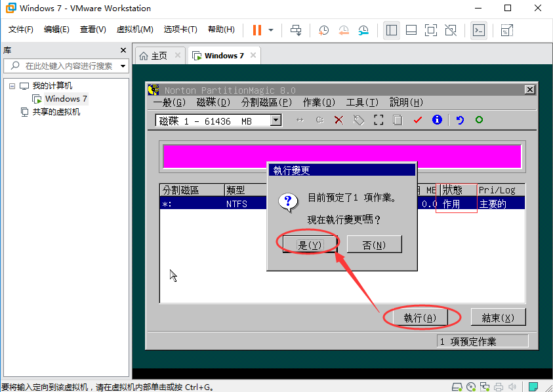Click the 分割磁區 column header

(192, 190)
